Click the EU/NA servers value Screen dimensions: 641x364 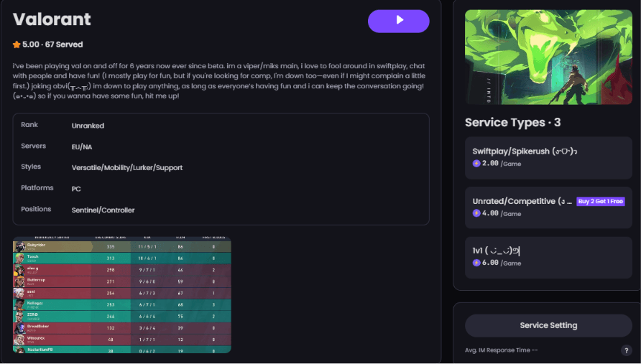point(82,147)
